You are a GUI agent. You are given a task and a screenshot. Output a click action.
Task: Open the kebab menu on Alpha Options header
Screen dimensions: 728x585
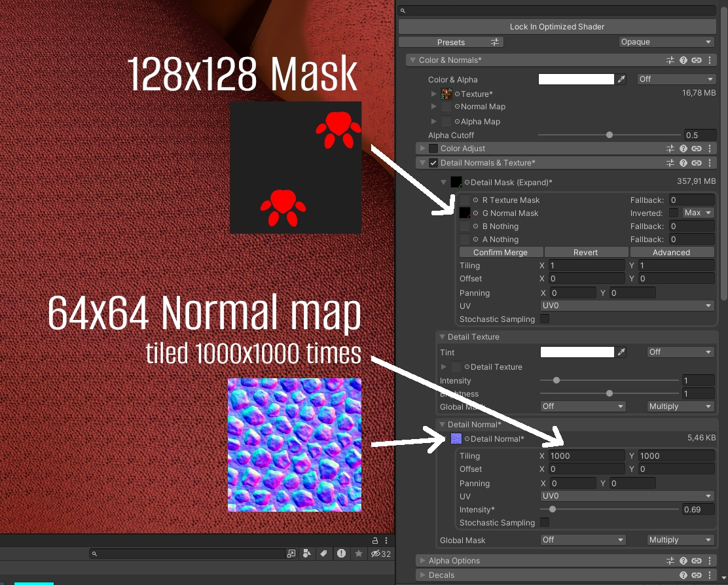click(710, 561)
